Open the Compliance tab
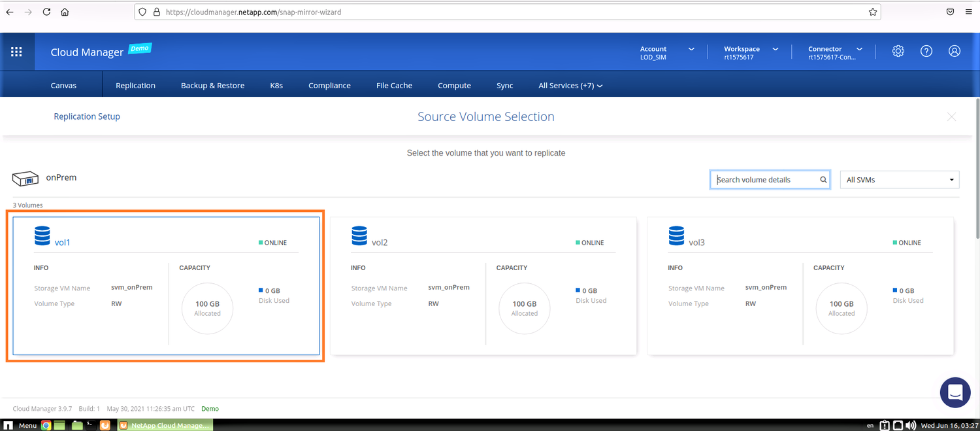The height and width of the screenshot is (431, 980). (329, 86)
